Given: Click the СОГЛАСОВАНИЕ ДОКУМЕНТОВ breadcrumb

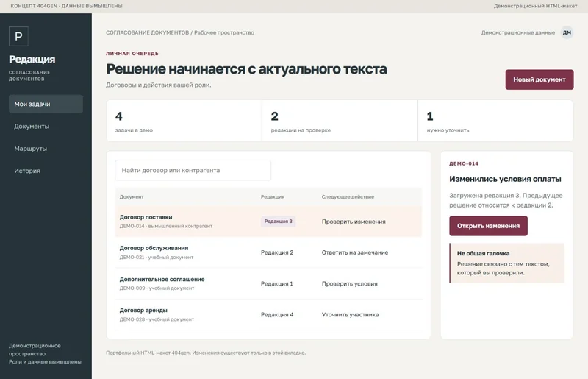Looking at the screenshot, I should pos(148,32).
